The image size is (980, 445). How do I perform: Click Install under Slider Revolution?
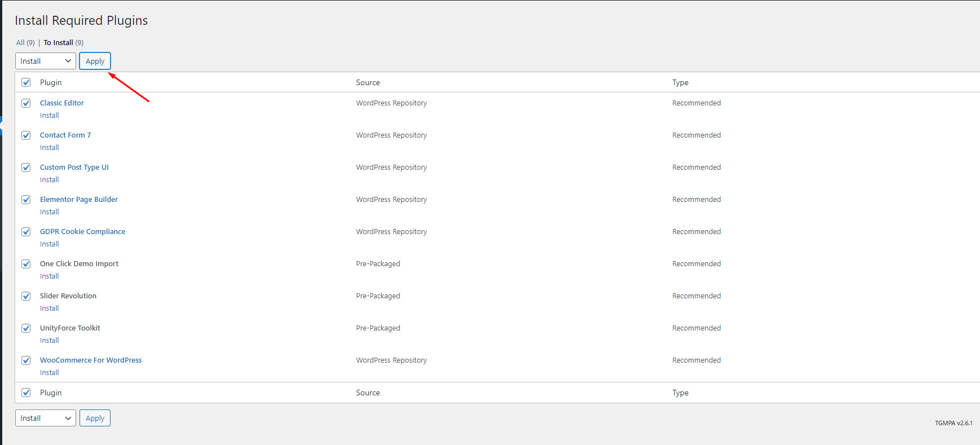(x=50, y=308)
